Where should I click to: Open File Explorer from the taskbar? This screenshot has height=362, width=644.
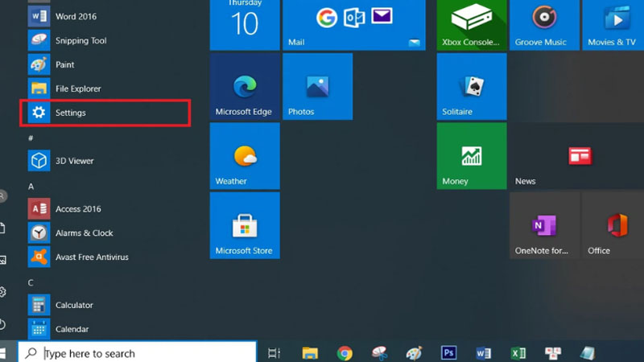[x=310, y=353]
